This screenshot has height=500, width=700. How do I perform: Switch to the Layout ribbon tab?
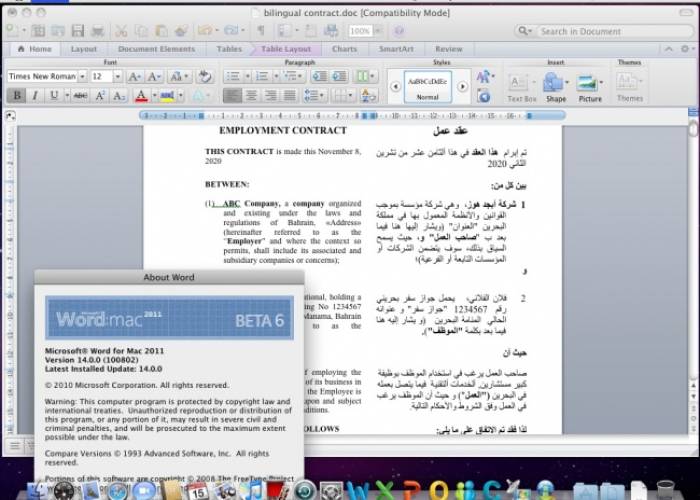(x=83, y=49)
